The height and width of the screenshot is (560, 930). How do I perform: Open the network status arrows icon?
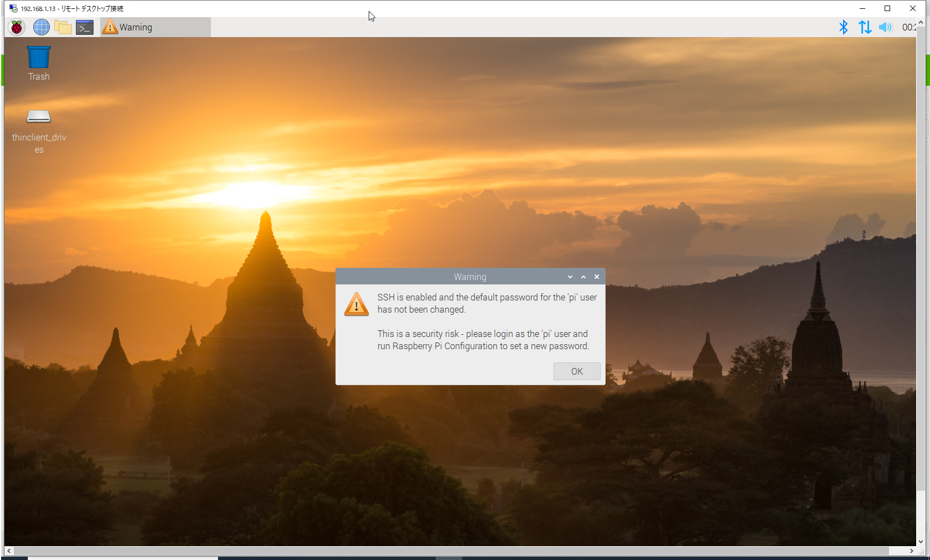coord(865,27)
